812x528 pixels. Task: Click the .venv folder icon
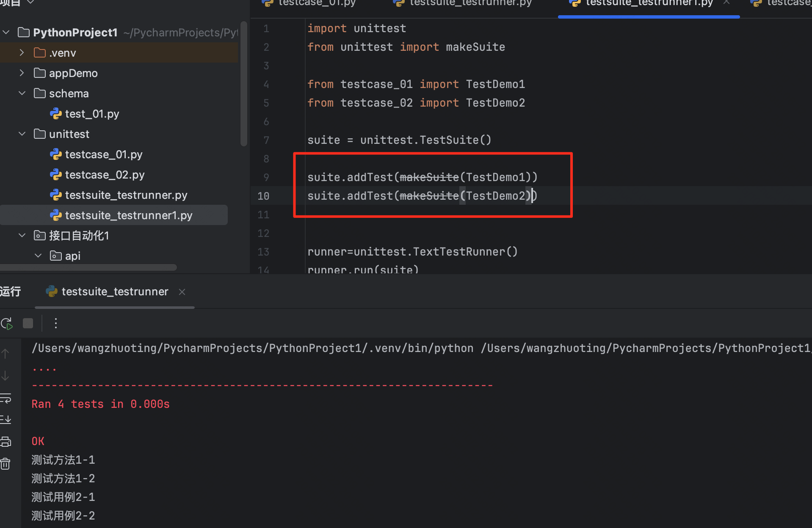coord(40,53)
